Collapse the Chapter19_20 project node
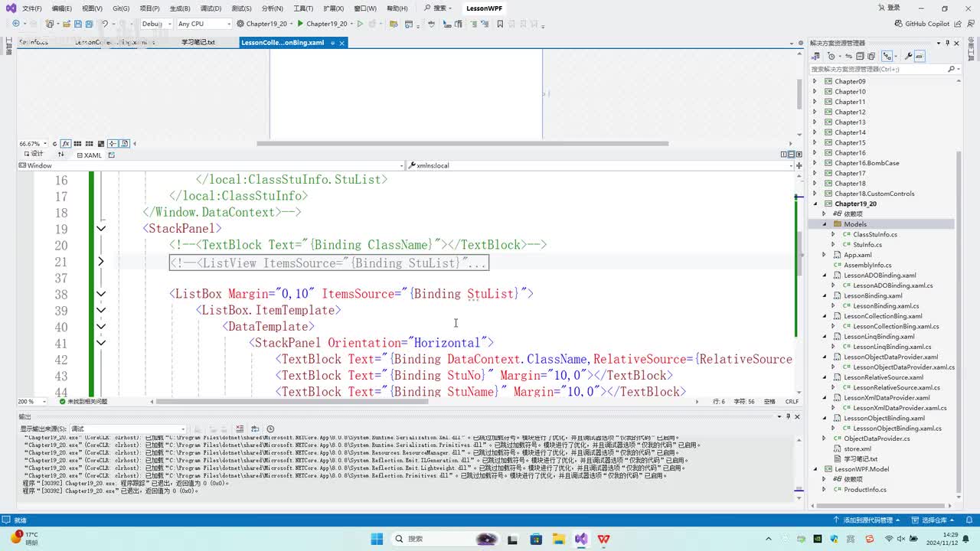The width and height of the screenshot is (980, 551). 815,204
